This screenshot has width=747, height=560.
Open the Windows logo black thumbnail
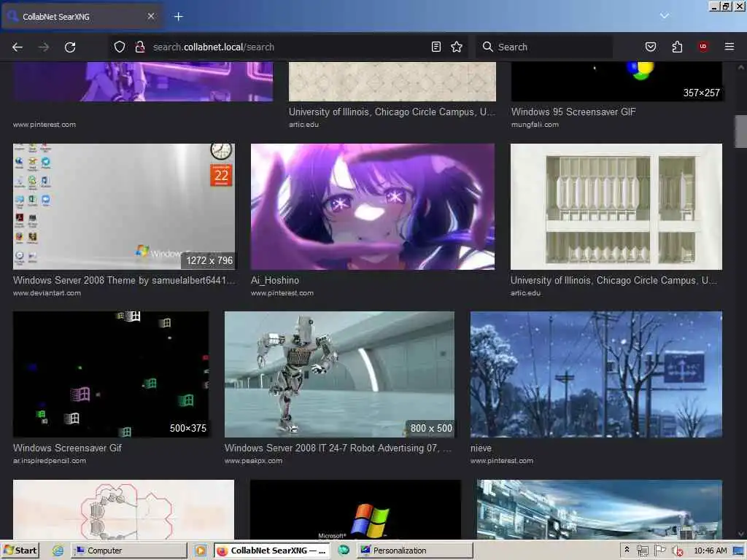click(x=355, y=510)
